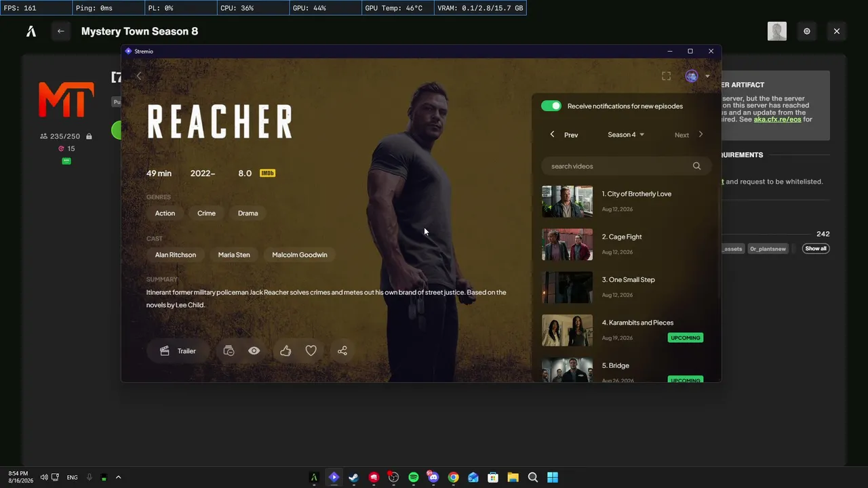
Task: Go to the previous season
Action: click(x=564, y=134)
